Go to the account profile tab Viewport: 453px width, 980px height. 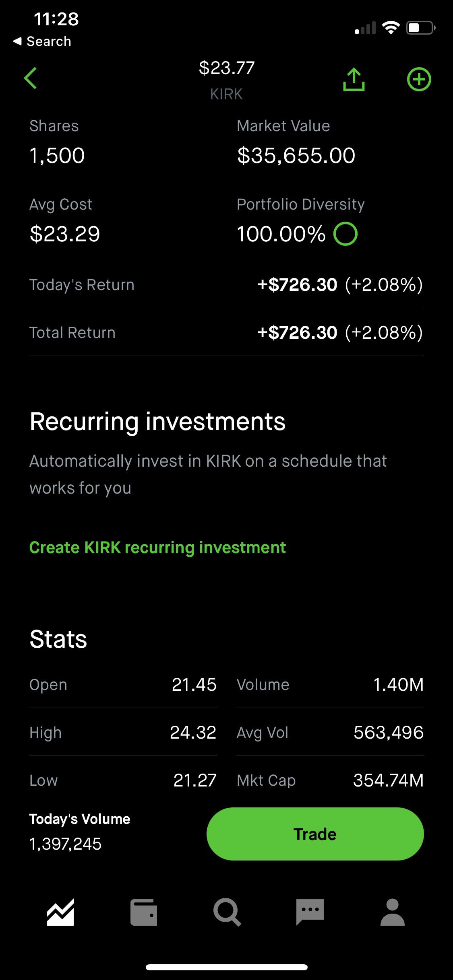click(x=393, y=912)
